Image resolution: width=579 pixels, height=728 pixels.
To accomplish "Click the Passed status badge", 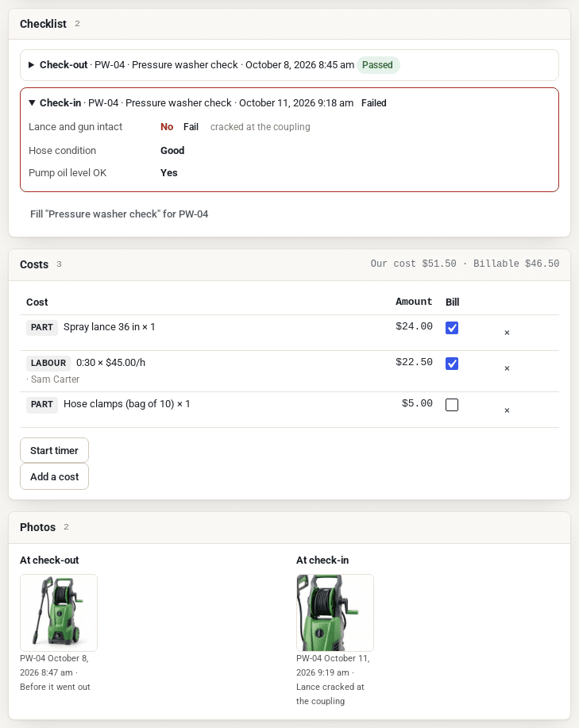I will coord(377,65).
